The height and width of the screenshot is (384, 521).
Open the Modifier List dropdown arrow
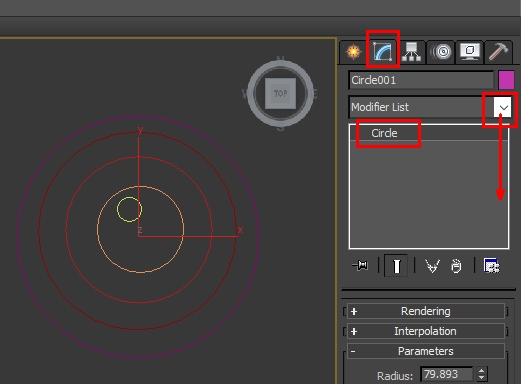[x=503, y=107]
